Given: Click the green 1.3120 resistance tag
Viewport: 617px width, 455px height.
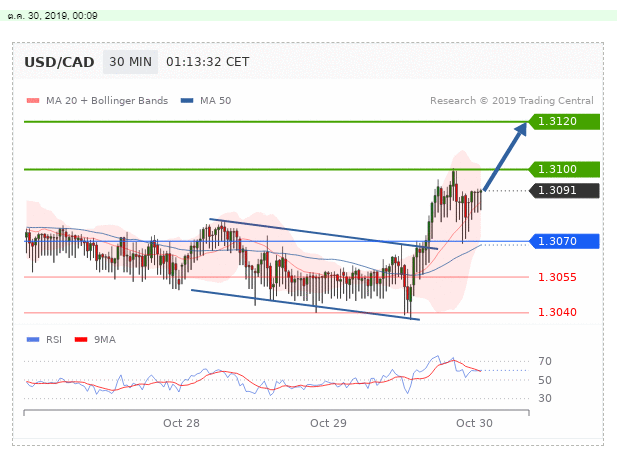Looking at the screenshot, I should (564, 121).
